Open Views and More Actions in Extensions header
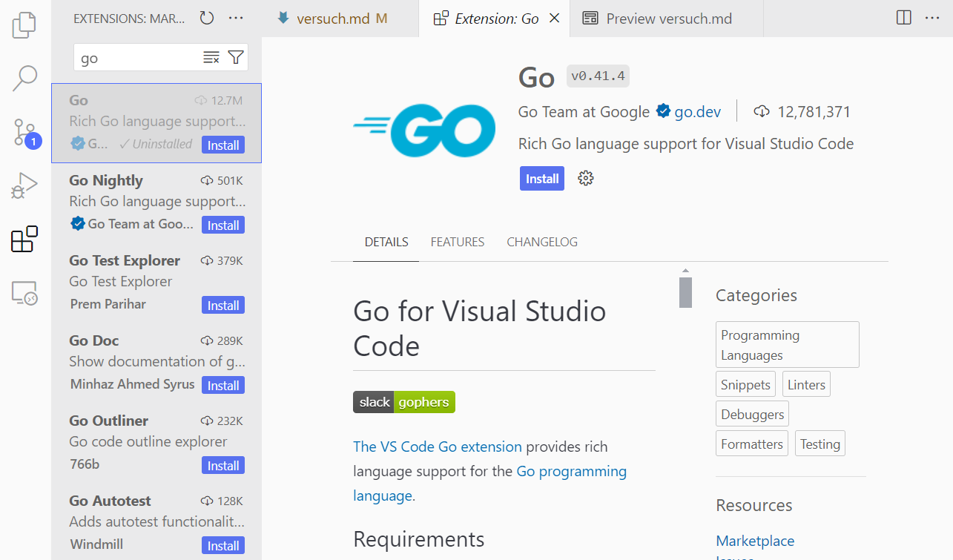 click(x=236, y=19)
